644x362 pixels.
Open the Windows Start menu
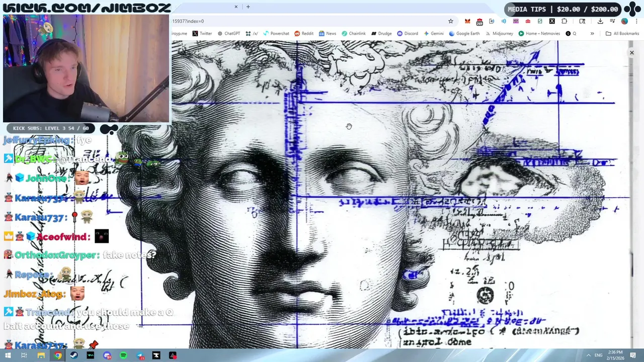[8, 355]
